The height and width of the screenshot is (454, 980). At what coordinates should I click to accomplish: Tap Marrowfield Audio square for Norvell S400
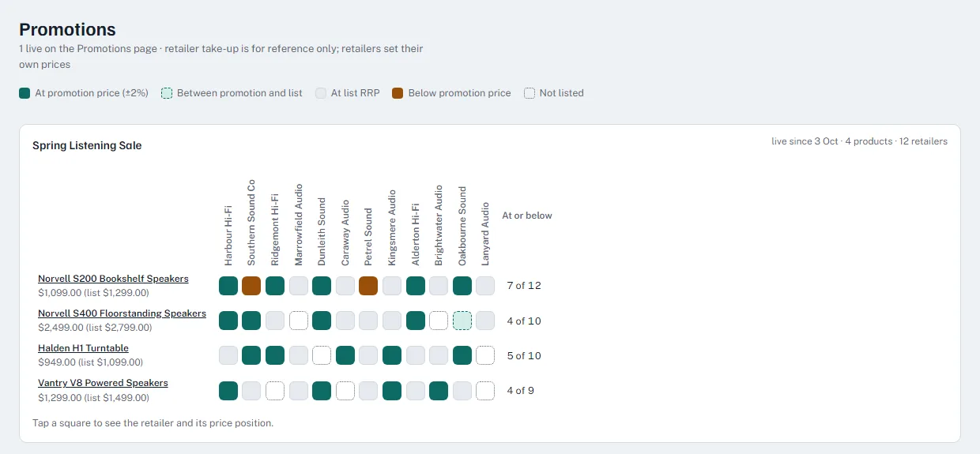[x=299, y=321]
